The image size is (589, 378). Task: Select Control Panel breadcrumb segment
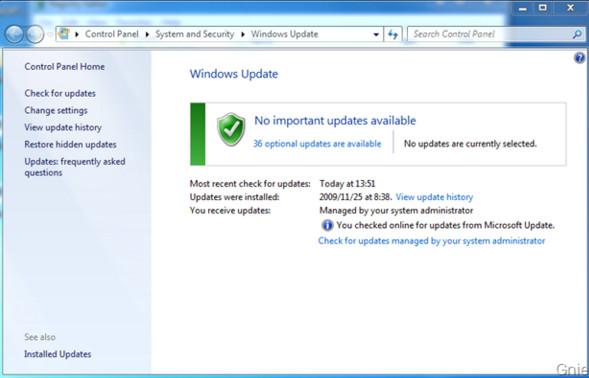tap(112, 34)
